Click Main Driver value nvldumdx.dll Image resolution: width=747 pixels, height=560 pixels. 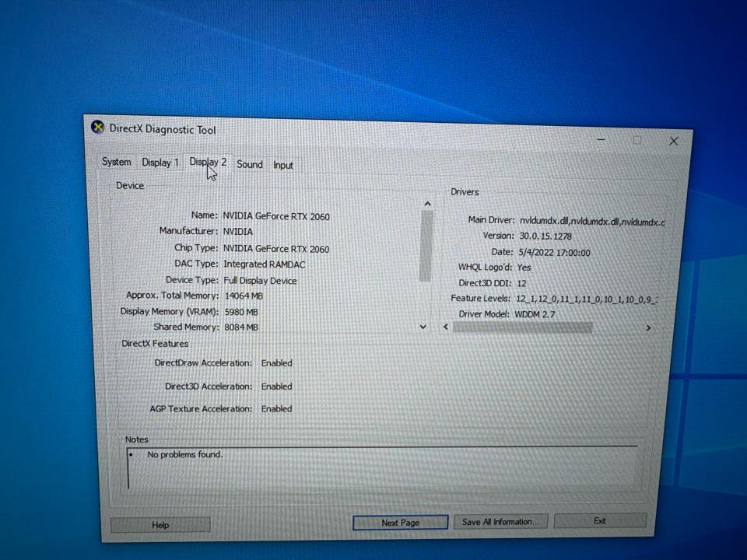tap(591, 222)
